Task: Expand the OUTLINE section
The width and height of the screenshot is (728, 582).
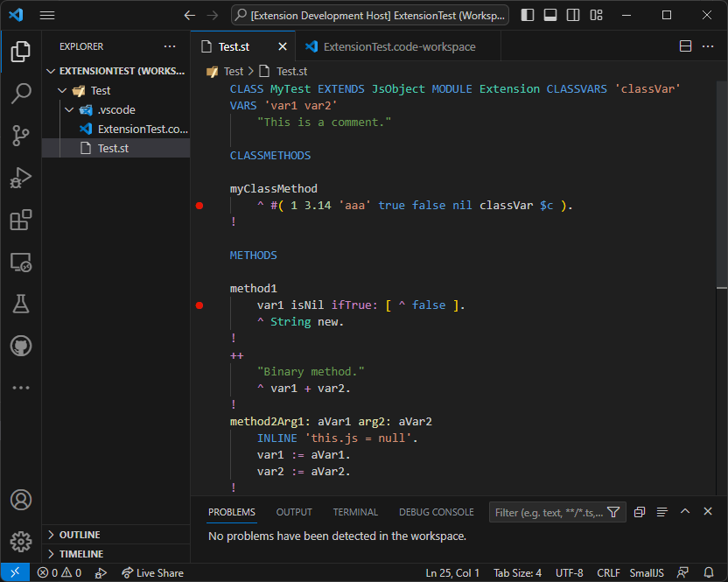Action: coord(116,535)
